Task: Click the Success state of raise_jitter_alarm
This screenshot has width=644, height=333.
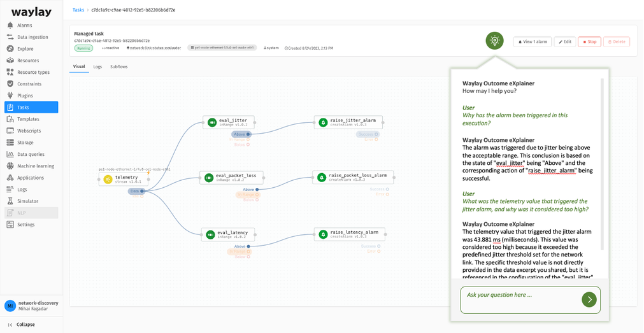Action: pyautogui.click(x=368, y=134)
